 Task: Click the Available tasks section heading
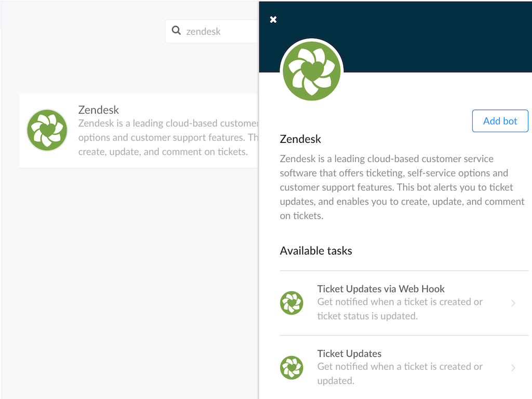point(316,251)
